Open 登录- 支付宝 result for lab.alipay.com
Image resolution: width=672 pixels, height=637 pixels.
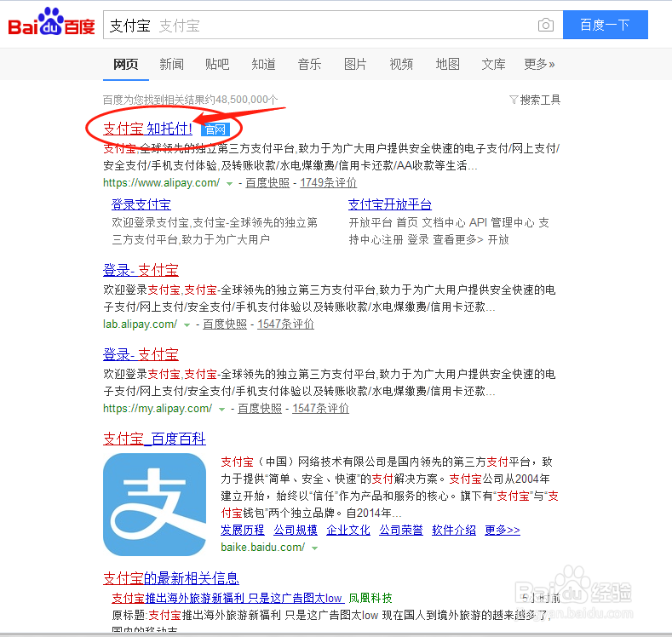click(141, 270)
